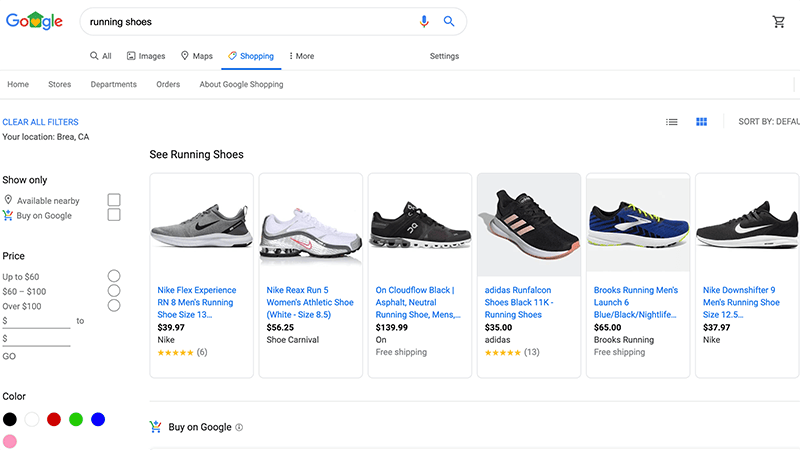Open the Images search tab
The height and width of the screenshot is (450, 800).
pyautogui.click(x=145, y=56)
